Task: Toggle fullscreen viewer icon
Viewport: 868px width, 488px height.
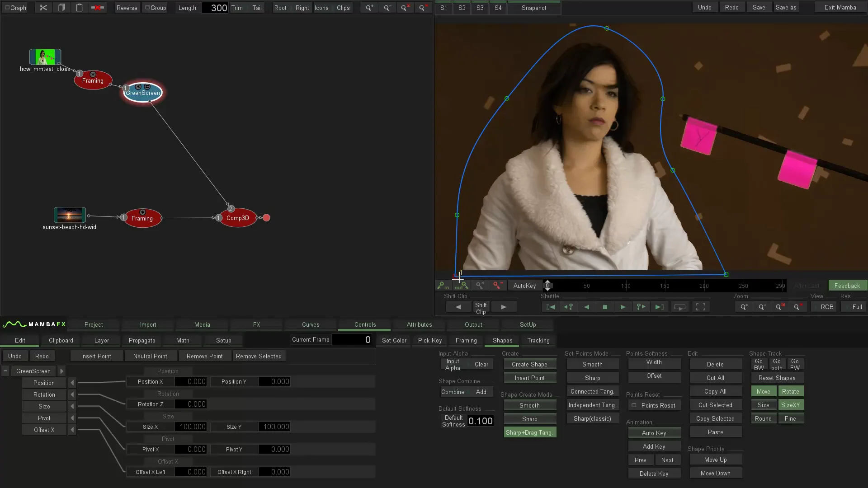Action: pos(701,307)
